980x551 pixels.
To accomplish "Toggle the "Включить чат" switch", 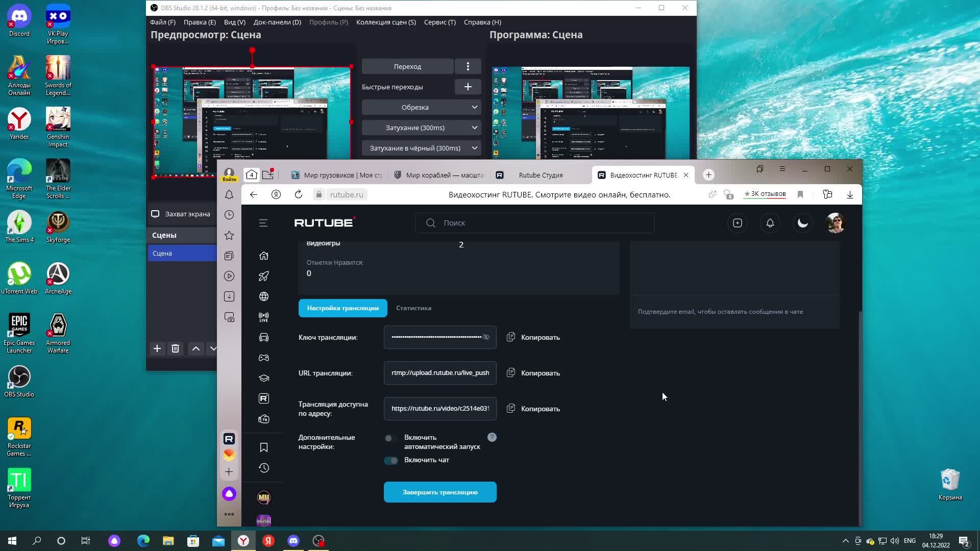I will 391,461.
